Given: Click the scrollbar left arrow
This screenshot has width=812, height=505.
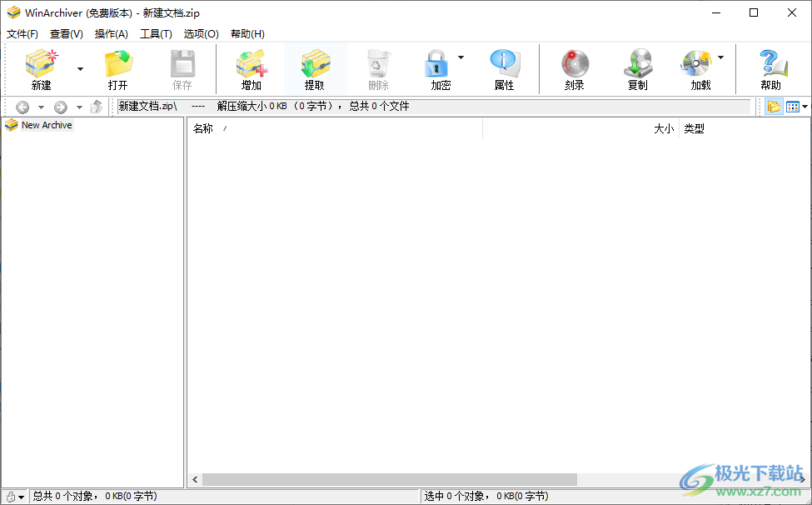Looking at the screenshot, I should pos(195,480).
